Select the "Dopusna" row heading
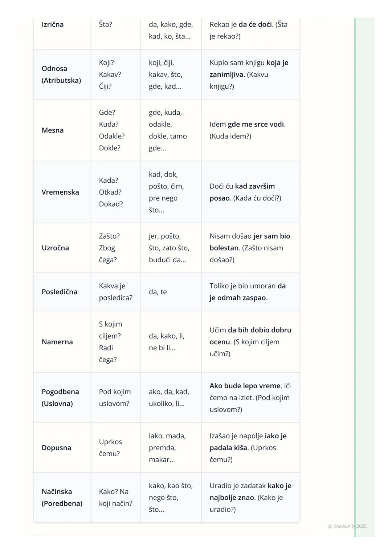 (56, 447)
